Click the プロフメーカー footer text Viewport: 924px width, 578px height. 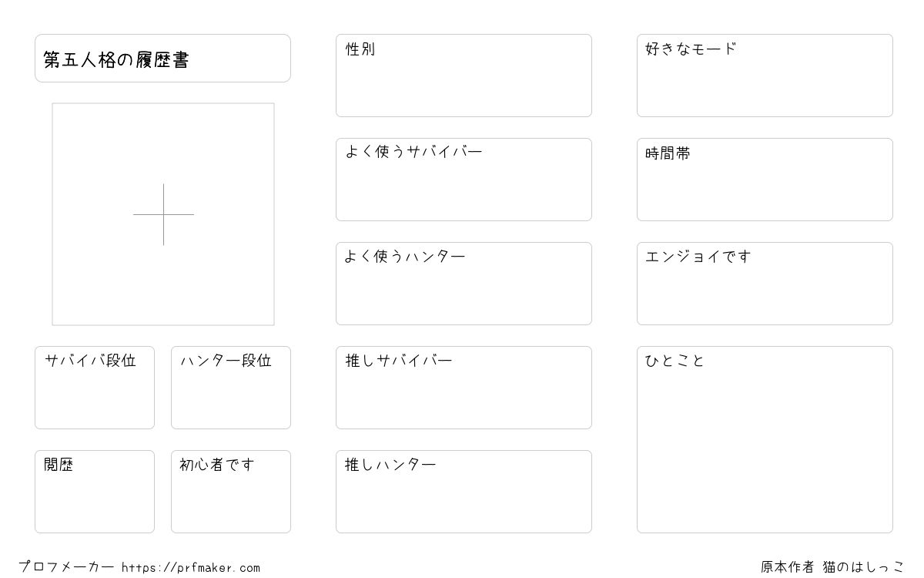(66, 567)
